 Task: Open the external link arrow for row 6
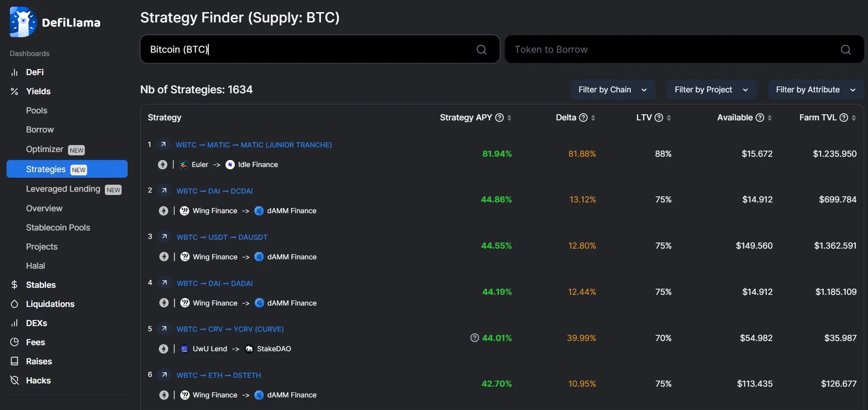(x=164, y=375)
